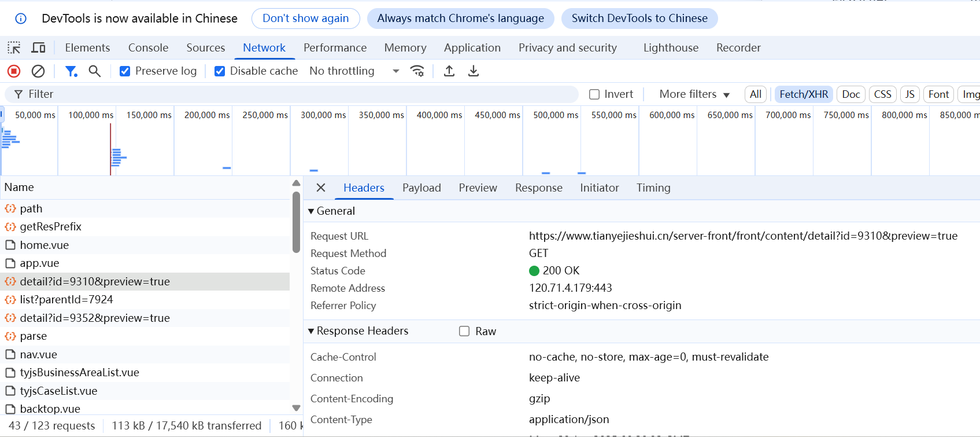
Task: Open network search magnifier
Action: tap(95, 71)
